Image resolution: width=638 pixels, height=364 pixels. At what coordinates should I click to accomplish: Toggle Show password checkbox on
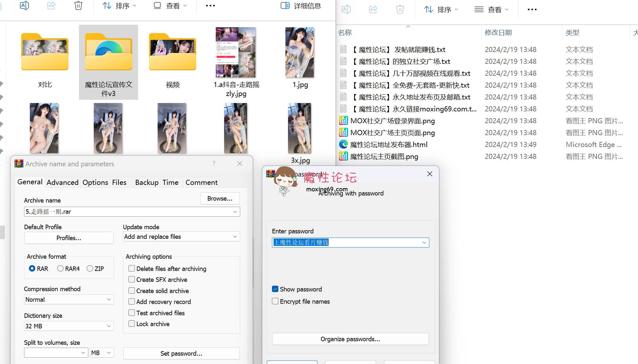click(275, 289)
